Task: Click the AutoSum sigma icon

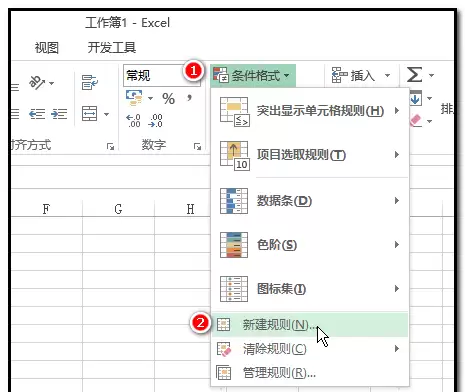Action: 414,74
